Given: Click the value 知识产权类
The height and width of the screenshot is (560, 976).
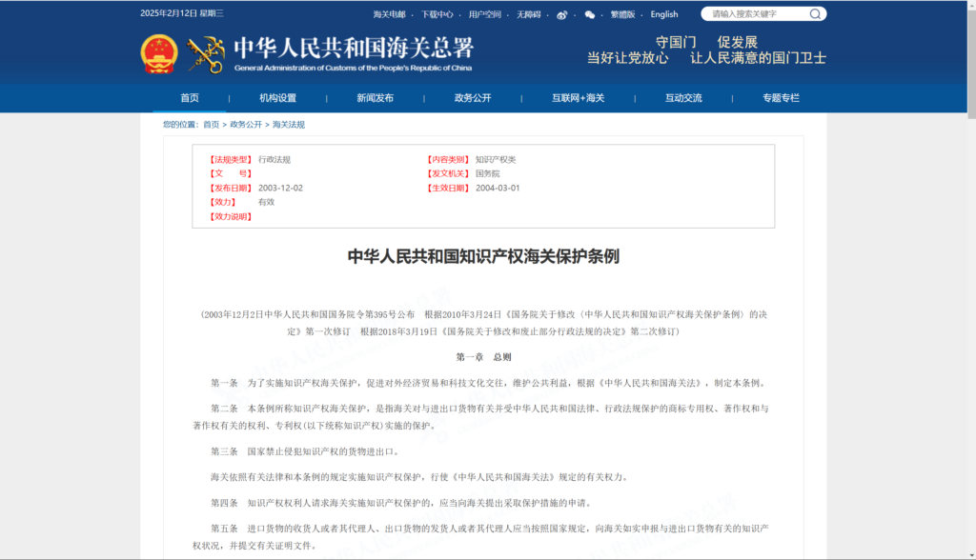Looking at the screenshot, I should (x=496, y=159).
